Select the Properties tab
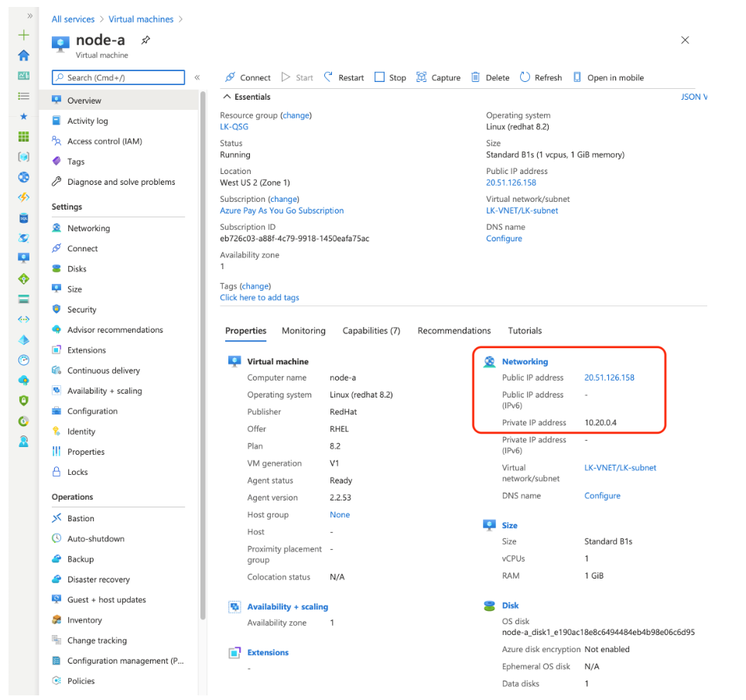The image size is (746, 700). (245, 330)
